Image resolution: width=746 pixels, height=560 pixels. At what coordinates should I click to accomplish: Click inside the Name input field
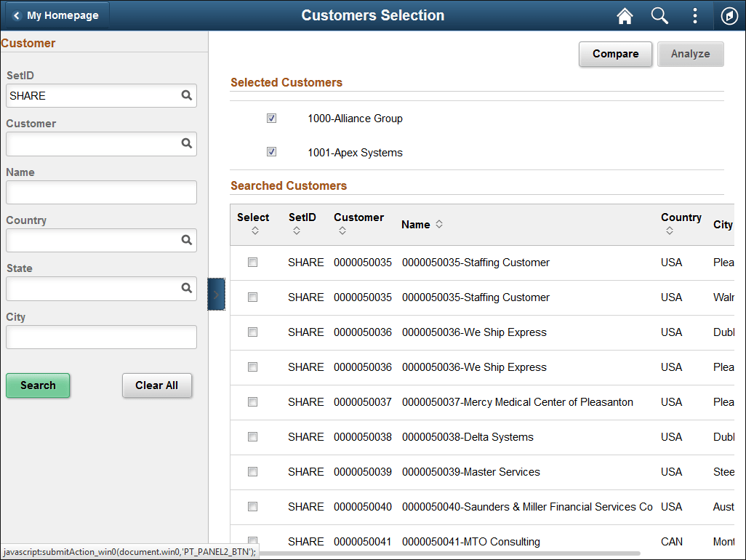(x=101, y=192)
